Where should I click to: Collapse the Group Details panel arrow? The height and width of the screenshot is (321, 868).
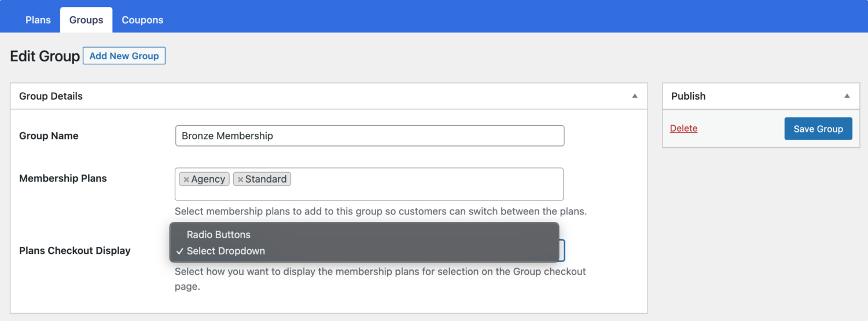(635, 96)
